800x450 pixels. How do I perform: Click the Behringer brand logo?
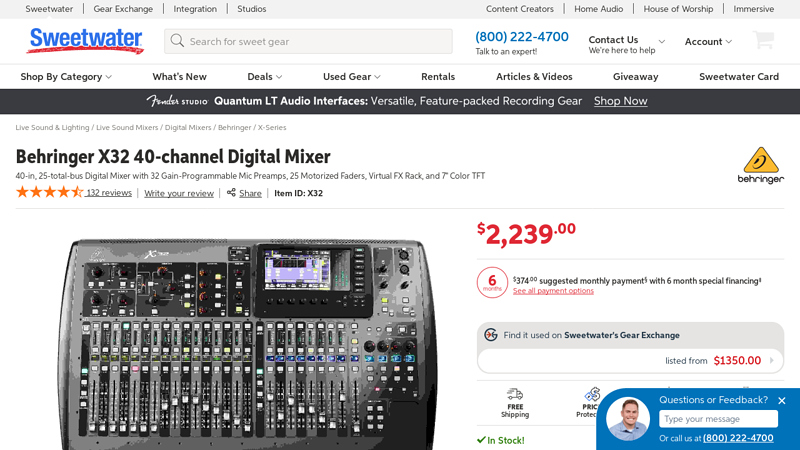point(761,165)
